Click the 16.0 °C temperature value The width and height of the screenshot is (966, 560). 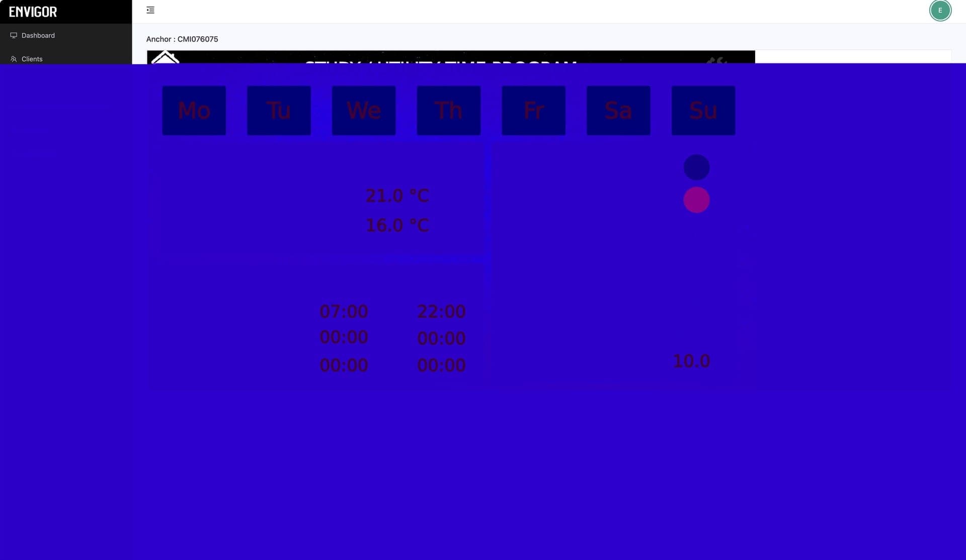[x=397, y=225]
